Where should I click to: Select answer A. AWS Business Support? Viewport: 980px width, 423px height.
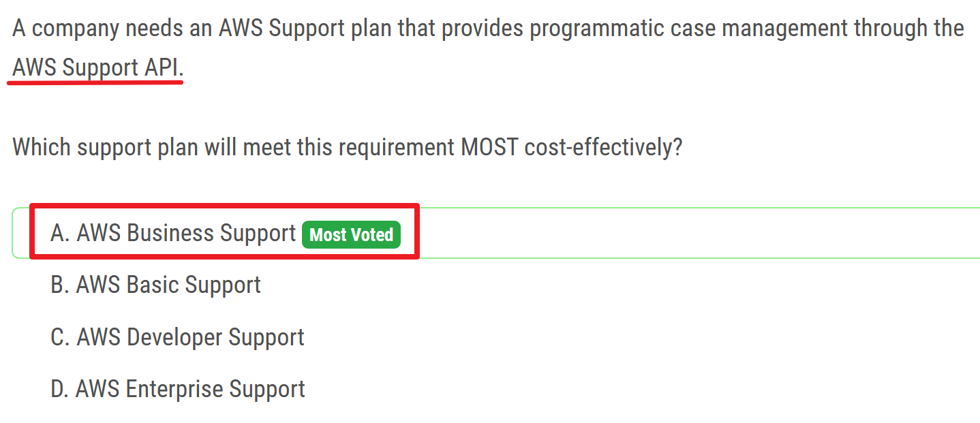coord(174,233)
